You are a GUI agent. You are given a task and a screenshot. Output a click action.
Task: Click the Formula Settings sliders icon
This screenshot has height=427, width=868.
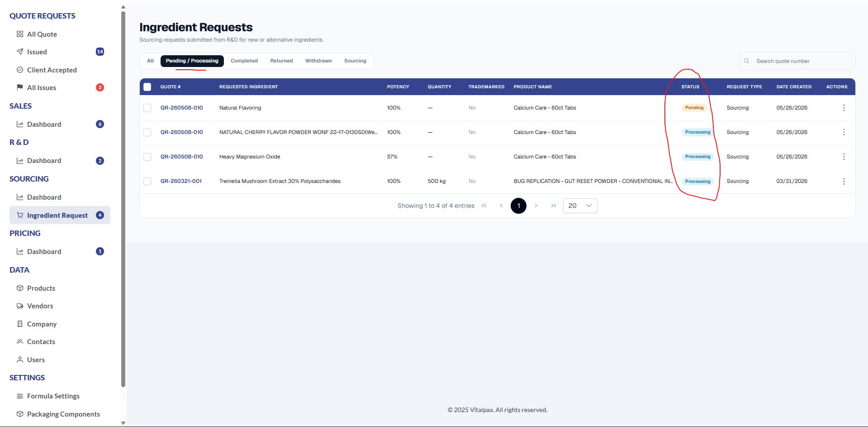pyautogui.click(x=20, y=396)
